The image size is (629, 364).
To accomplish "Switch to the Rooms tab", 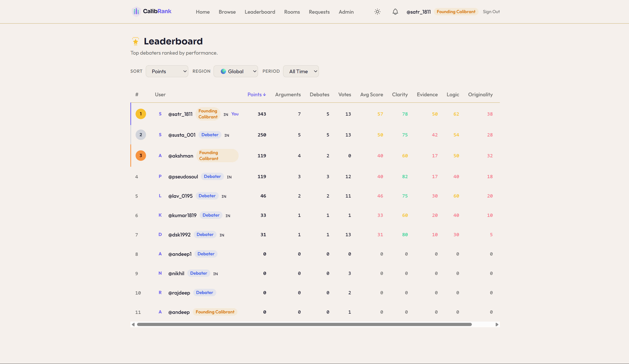I will point(292,12).
